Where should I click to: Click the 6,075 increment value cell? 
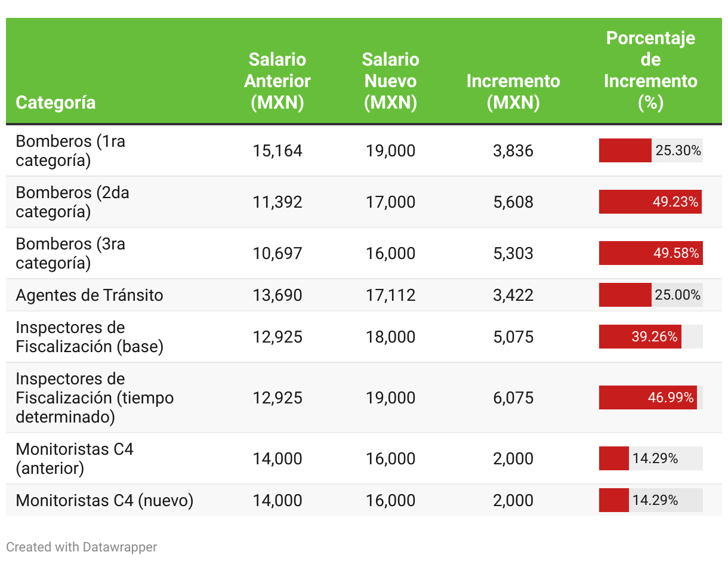pos(513,397)
